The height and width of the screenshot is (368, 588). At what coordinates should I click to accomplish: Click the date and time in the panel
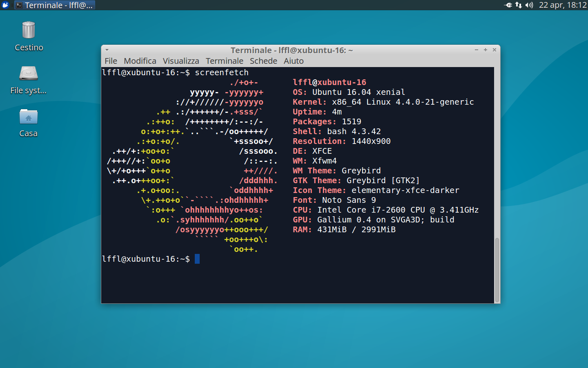(562, 5)
